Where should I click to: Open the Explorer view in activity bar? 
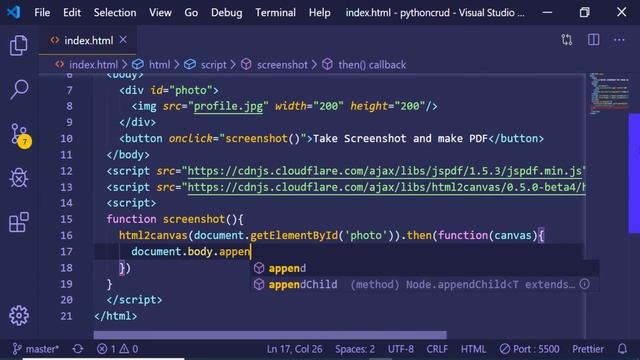click(x=19, y=45)
